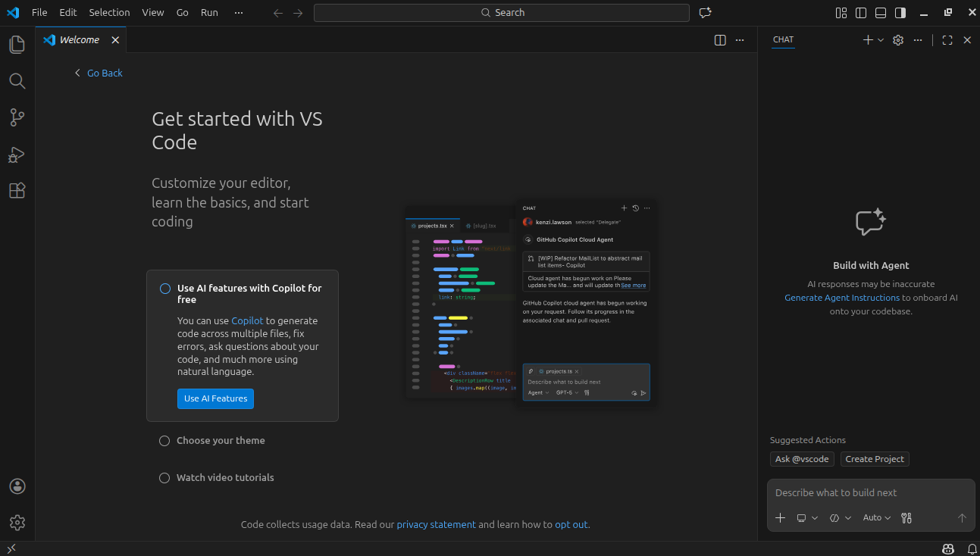The height and width of the screenshot is (556, 980).
Task: Open the Auto model picker dropdown
Action: [x=876, y=518]
